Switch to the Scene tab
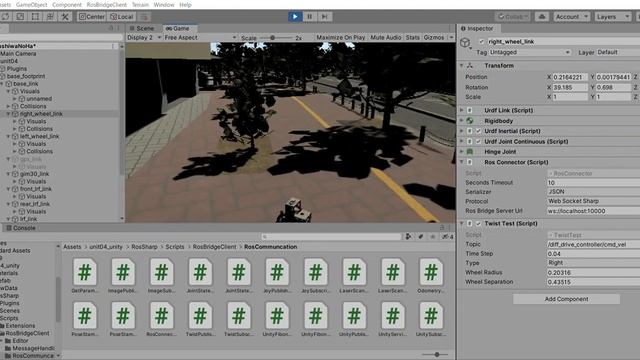Viewport: 640px width, 360px height. pos(142,29)
